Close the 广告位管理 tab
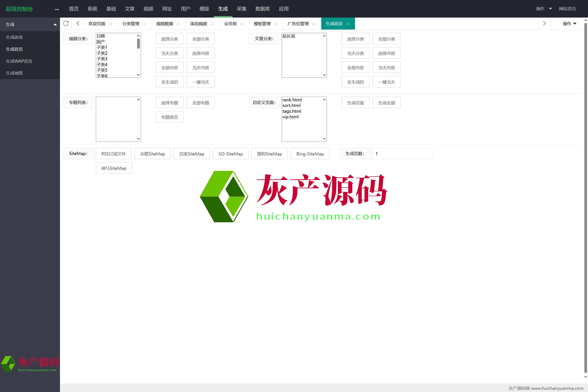Screen dimensions: 588x392 [x=314, y=24]
